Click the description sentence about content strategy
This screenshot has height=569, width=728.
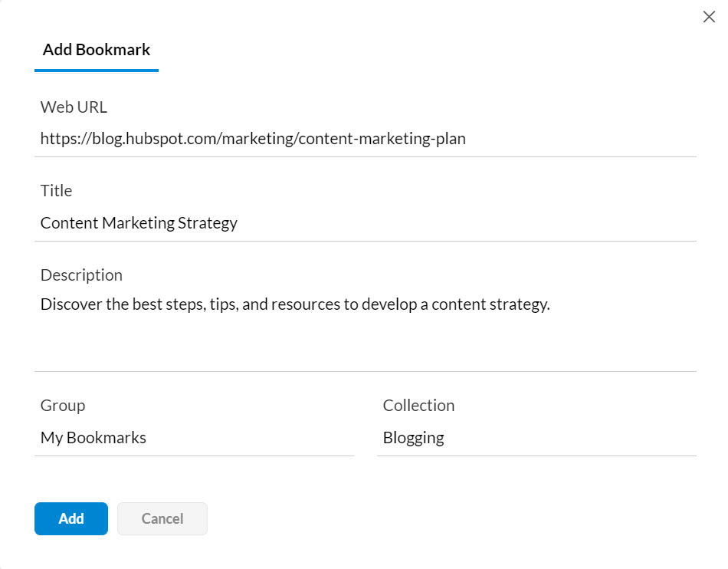coord(294,304)
